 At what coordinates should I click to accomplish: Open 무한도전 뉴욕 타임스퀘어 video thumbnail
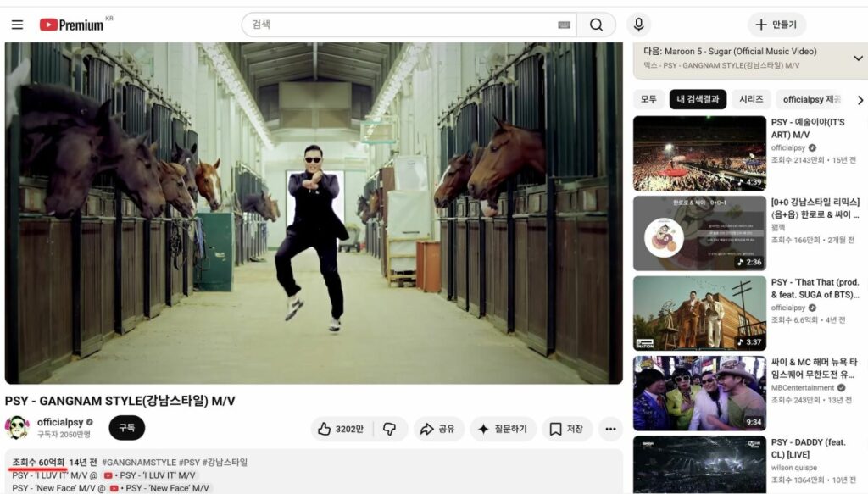coord(699,393)
